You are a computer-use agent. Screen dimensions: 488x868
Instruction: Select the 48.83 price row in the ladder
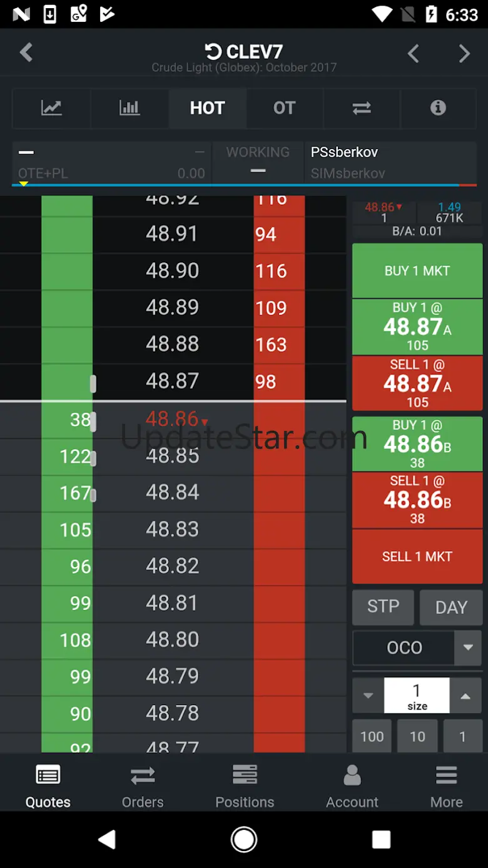(173, 530)
